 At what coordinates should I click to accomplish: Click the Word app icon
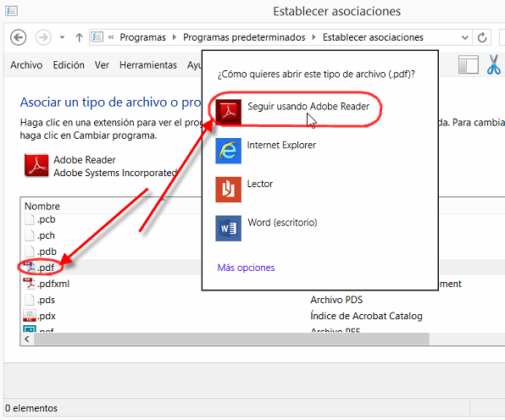click(228, 228)
